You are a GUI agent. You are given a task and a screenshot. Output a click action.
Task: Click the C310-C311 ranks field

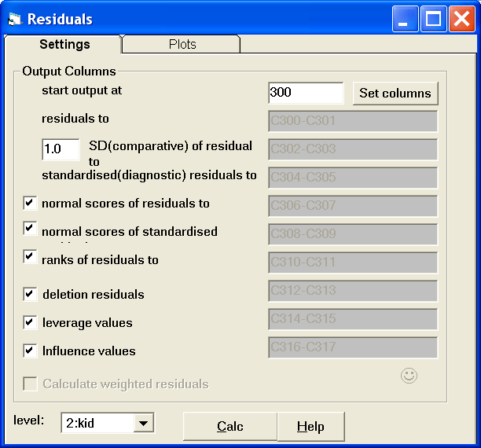point(353,263)
